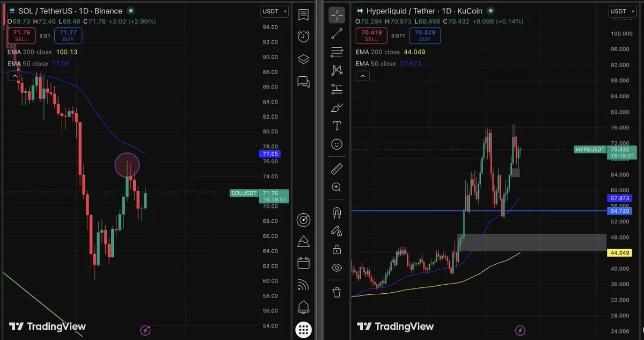Open the alerts alarm clock panel
The width and height of the screenshot is (644, 340).
click(x=303, y=37)
